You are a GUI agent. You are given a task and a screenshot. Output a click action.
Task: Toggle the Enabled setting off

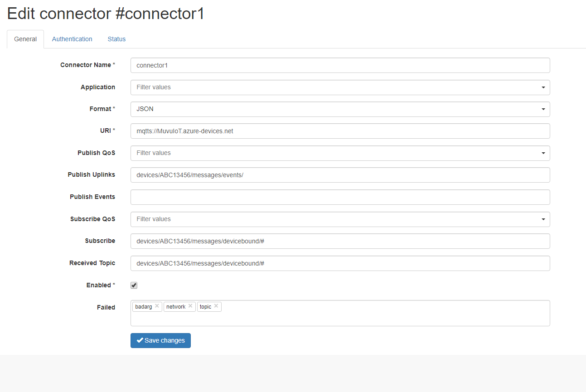tap(134, 285)
